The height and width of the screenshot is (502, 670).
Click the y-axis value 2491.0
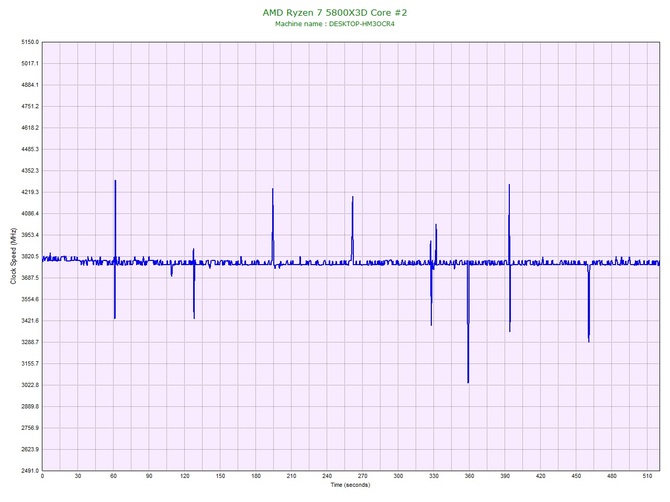coord(30,470)
